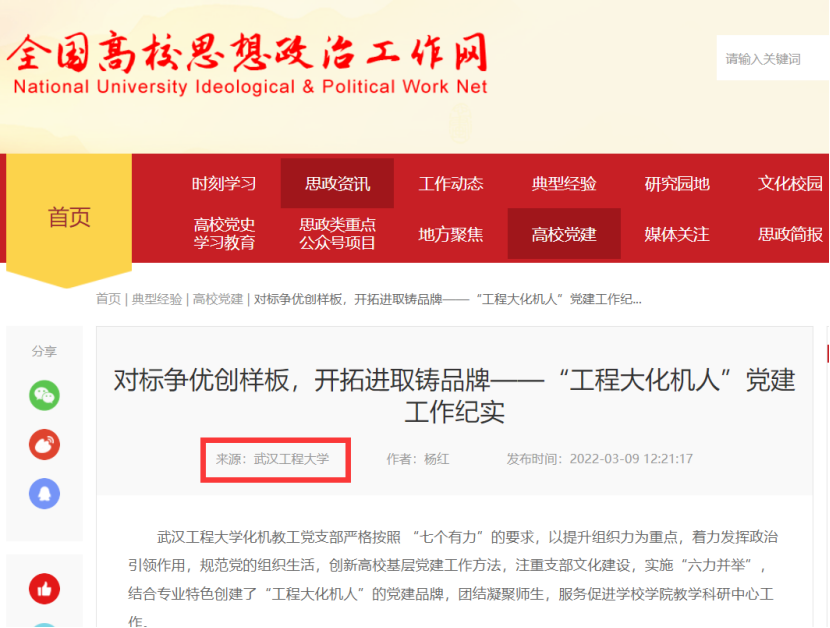
Task: Go to 工作动态 section
Action: tap(450, 184)
